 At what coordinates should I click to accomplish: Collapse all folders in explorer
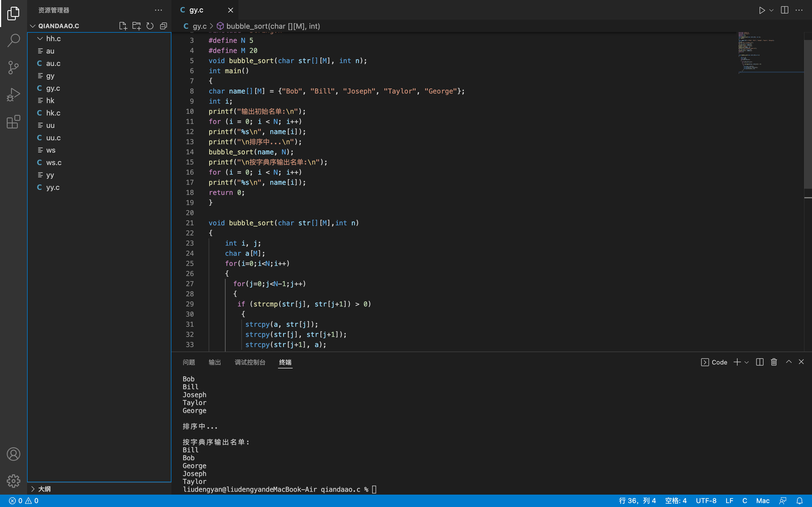coord(164,26)
